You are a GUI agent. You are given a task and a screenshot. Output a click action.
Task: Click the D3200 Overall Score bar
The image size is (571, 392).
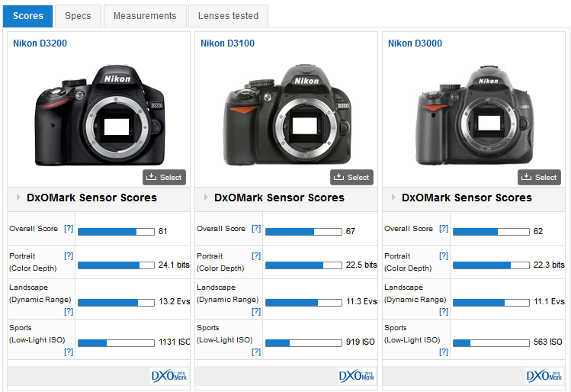point(116,231)
